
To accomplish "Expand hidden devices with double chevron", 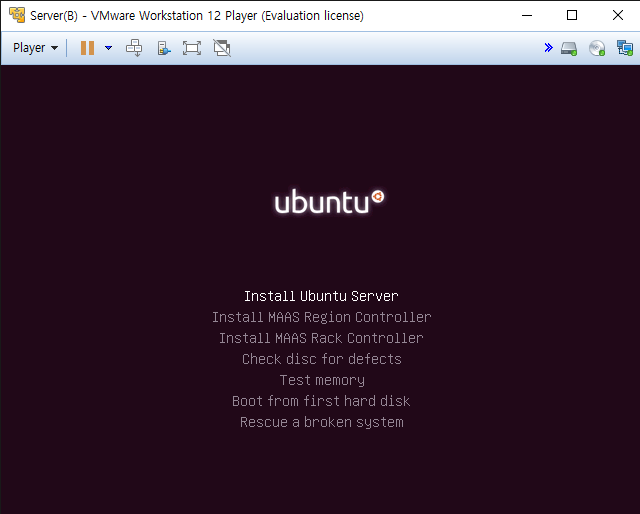I will 549,48.
